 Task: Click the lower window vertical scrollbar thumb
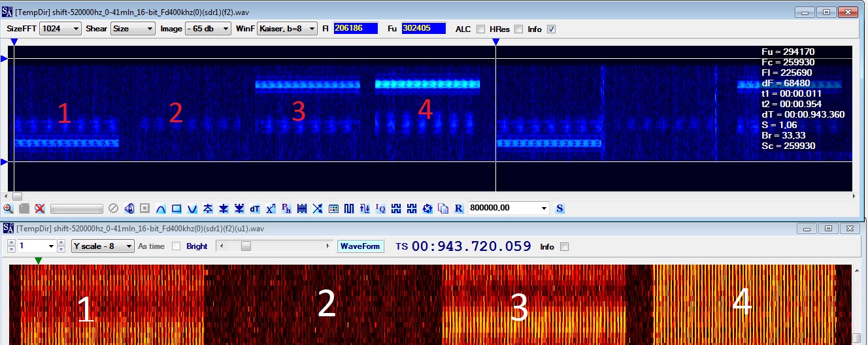(x=857, y=337)
